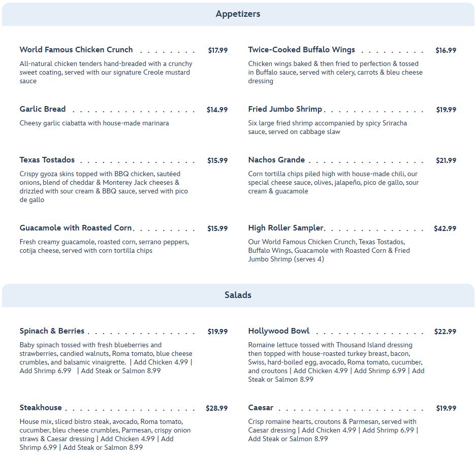Click the Nachos Grande title
Screen dimensions: 476x462
coord(276,160)
